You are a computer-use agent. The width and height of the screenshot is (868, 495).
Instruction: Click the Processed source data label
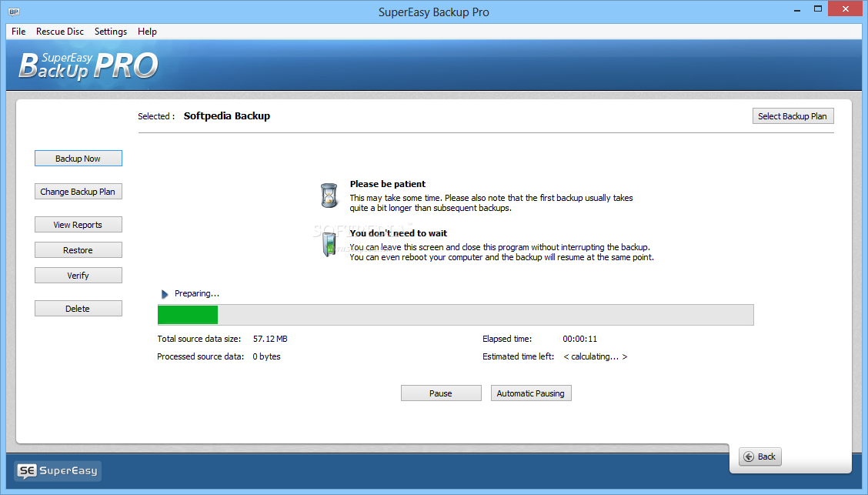coord(200,356)
